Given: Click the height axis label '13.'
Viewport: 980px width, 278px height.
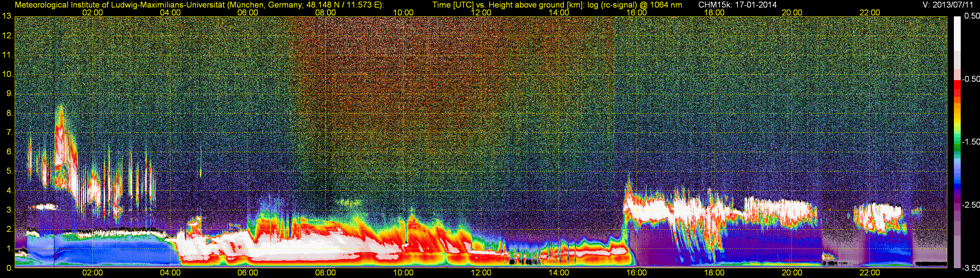Looking at the screenshot, I should coord(8,16).
